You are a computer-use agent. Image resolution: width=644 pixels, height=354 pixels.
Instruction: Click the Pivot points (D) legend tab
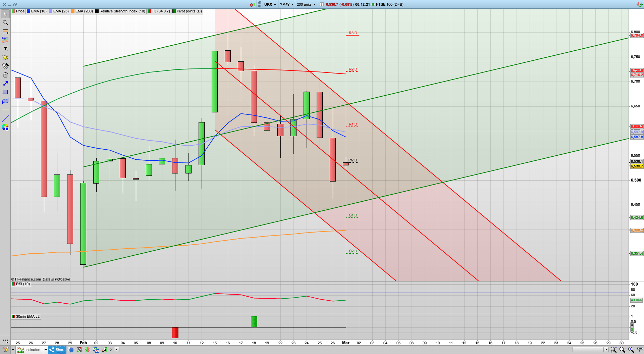(x=187, y=11)
